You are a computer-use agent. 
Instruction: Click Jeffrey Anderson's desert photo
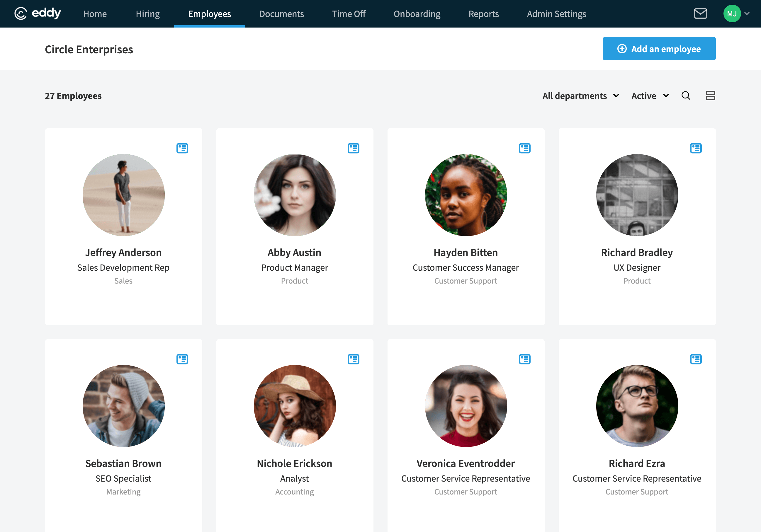(124, 195)
